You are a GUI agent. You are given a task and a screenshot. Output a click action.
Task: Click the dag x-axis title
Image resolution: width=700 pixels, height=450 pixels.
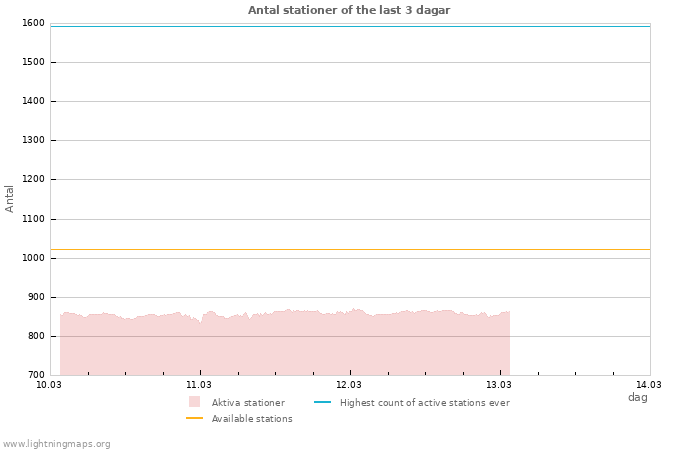point(637,397)
